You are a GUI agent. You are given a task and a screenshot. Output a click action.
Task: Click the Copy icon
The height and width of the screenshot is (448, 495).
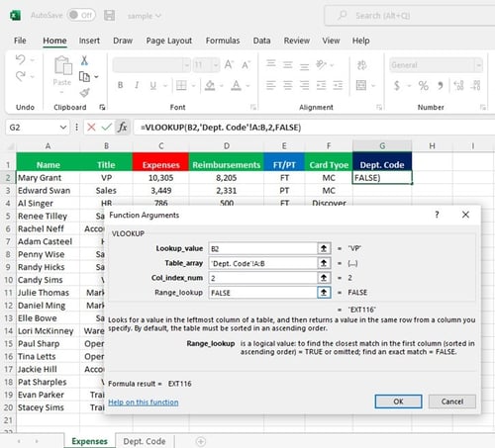coord(84,77)
